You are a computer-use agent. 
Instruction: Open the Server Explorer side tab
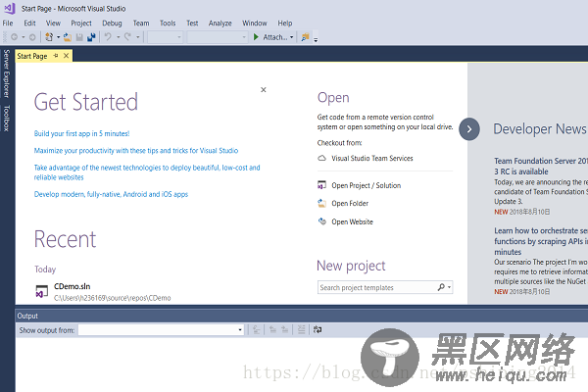point(7,73)
